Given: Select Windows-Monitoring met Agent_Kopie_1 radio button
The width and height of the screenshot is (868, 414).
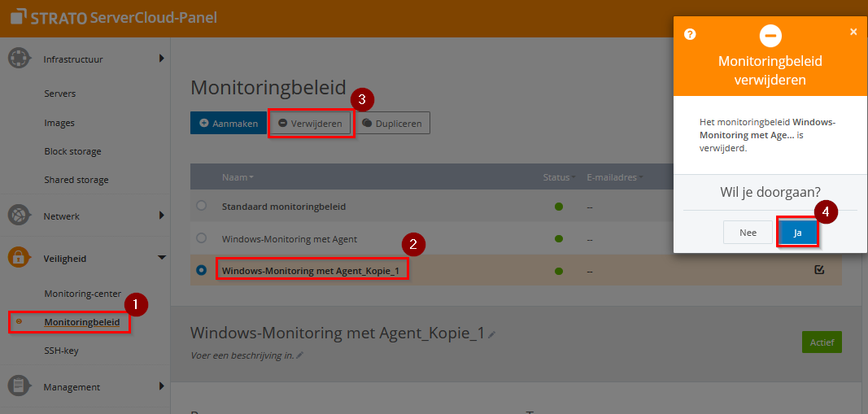Looking at the screenshot, I should [202, 270].
